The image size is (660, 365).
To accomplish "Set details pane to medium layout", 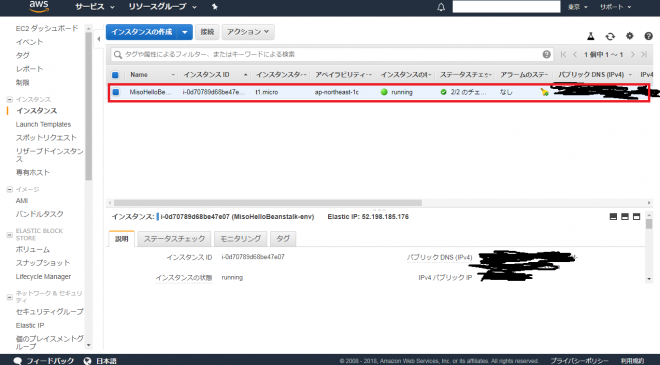I will tap(625, 216).
